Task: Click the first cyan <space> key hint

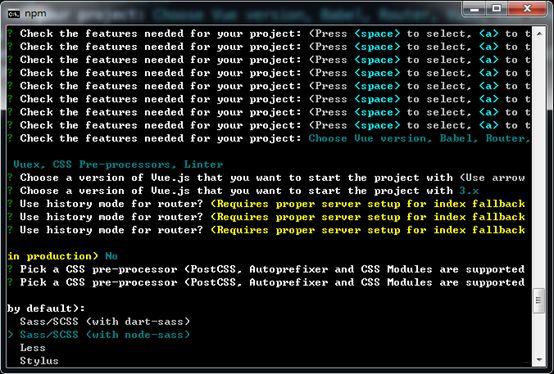Action: point(377,34)
